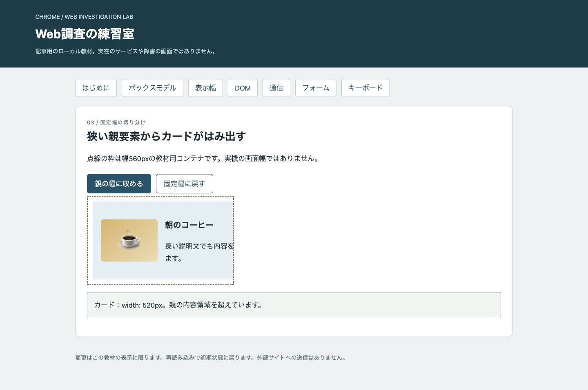Click the card description starting 長い説明文でも
Screen dimensions: 588x390
199,252
